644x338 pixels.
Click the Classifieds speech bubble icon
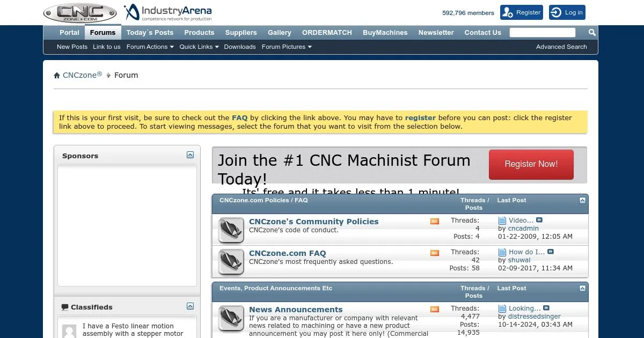tap(65, 307)
